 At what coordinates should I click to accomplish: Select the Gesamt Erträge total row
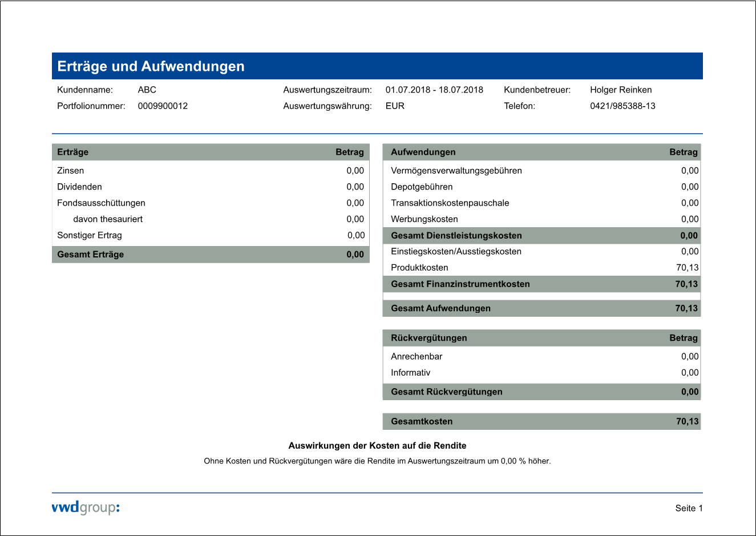[211, 255]
